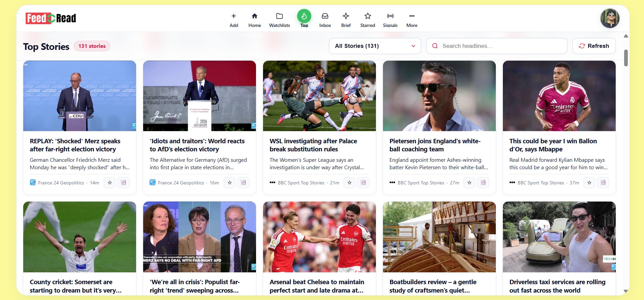Open reader icon for WSL investigating story
The width and height of the screenshot is (644, 300).
coord(363,183)
